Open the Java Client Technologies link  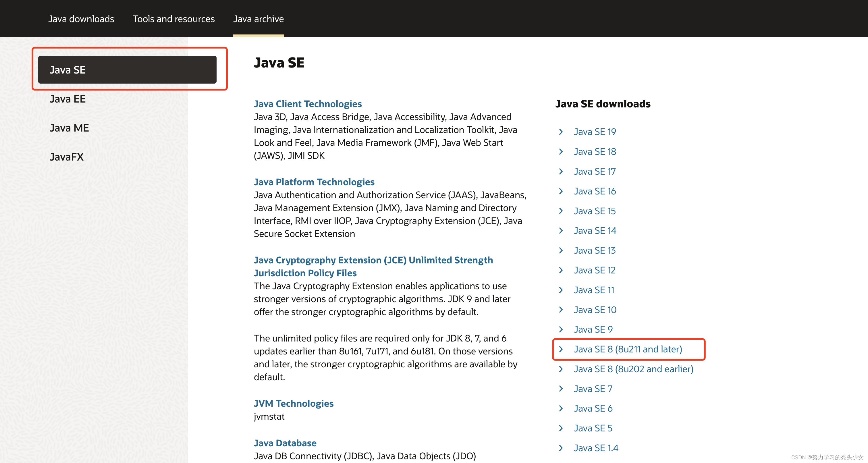[308, 104]
